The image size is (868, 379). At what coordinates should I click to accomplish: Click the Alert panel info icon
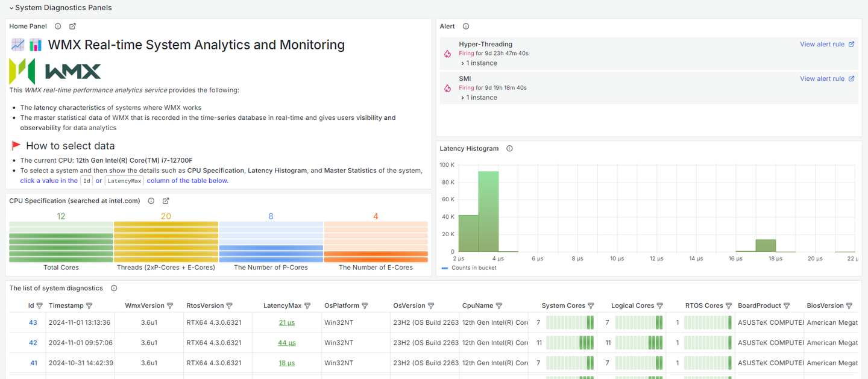(465, 27)
